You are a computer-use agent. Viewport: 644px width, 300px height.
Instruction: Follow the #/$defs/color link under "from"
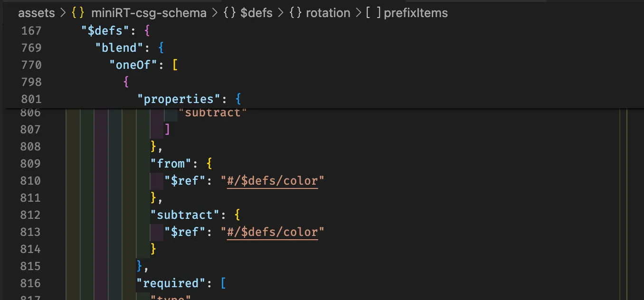(272, 181)
